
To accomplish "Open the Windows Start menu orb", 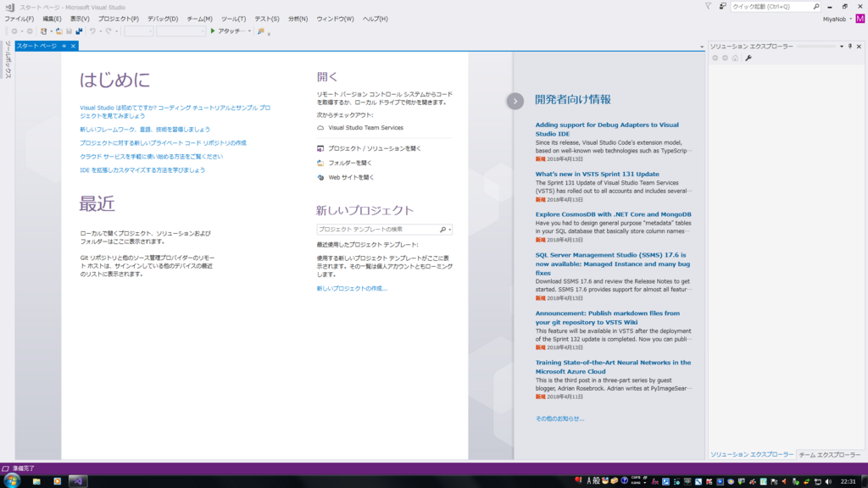I will (12, 481).
